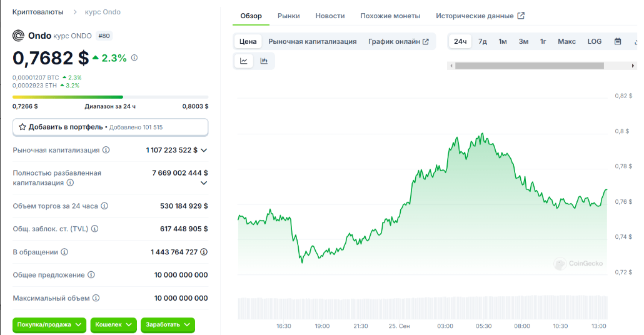Click the horizontal scrollbar thumb above chart
Image resolution: width=644 pixels, height=335 pixels.
pos(530,66)
